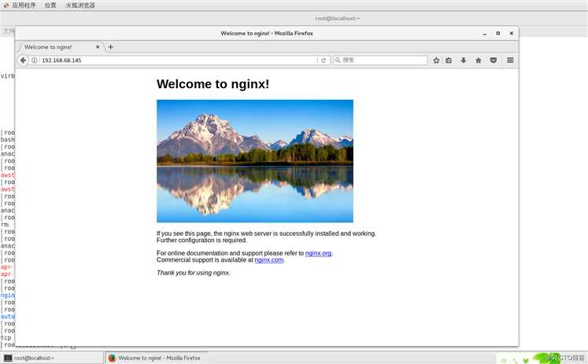Go to Firefox home icon
The width and height of the screenshot is (588, 364).
(478, 61)
